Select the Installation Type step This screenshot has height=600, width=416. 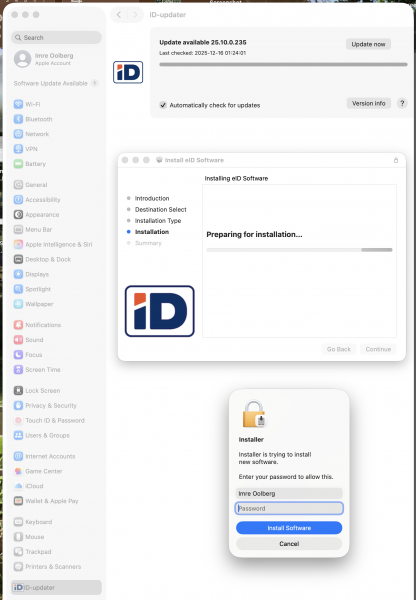(x=158, y=221)
